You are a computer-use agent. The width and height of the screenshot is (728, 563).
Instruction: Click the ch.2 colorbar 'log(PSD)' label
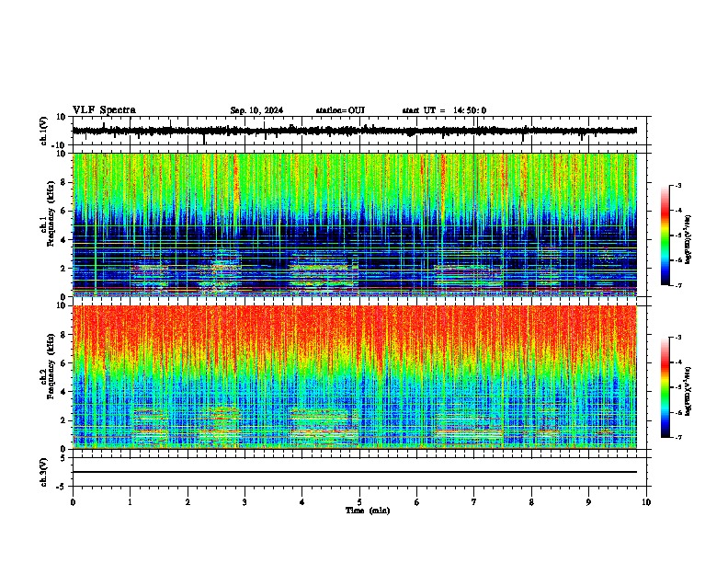click(688, 391)
